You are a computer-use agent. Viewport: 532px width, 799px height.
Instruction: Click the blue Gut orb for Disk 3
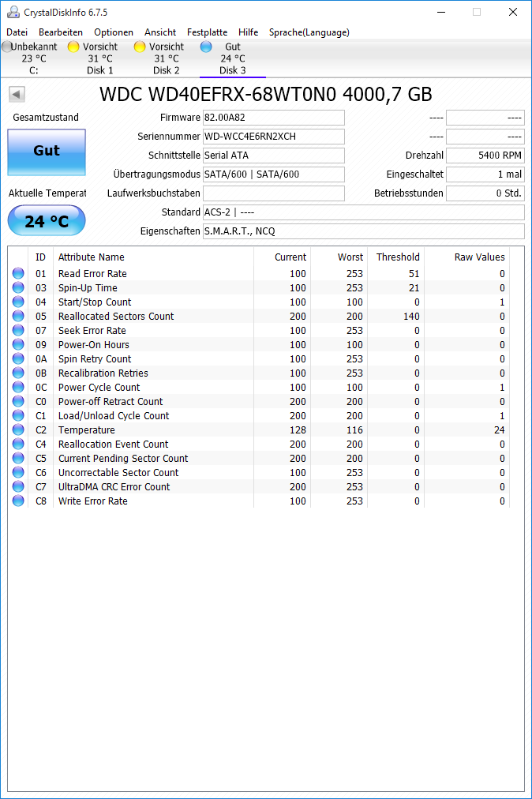tap(206, 47)
